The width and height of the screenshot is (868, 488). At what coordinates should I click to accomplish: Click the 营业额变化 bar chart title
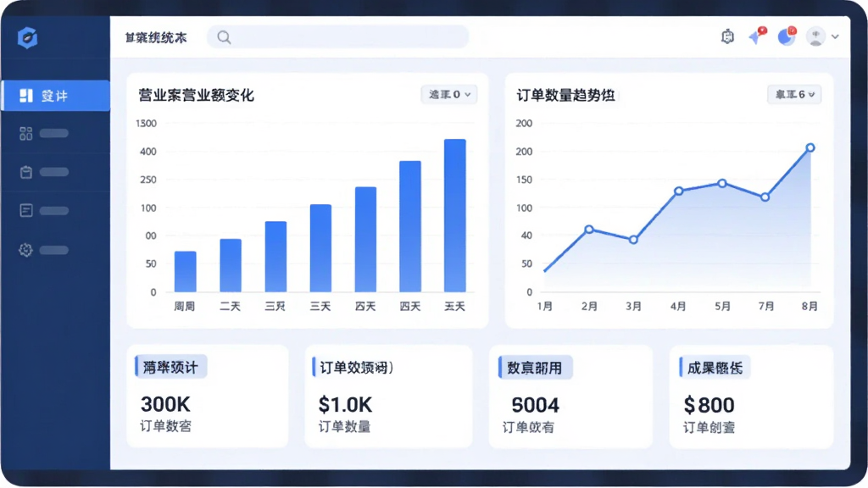[x=196, y=95]
